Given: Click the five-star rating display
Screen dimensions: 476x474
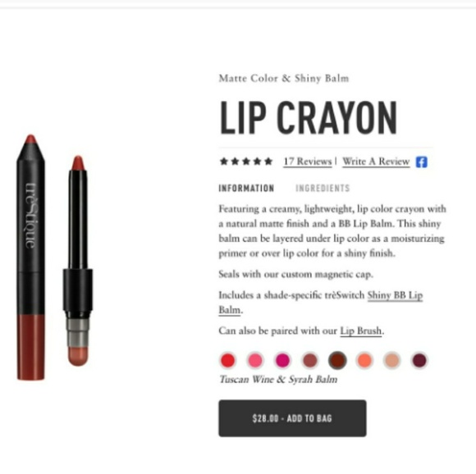Looking at the screenshot, I should 246,162.
